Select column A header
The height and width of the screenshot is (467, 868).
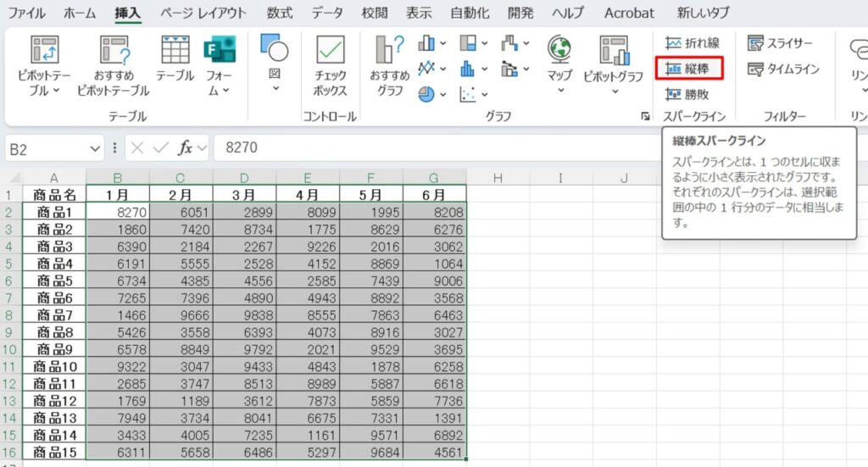tap(53, 178)
